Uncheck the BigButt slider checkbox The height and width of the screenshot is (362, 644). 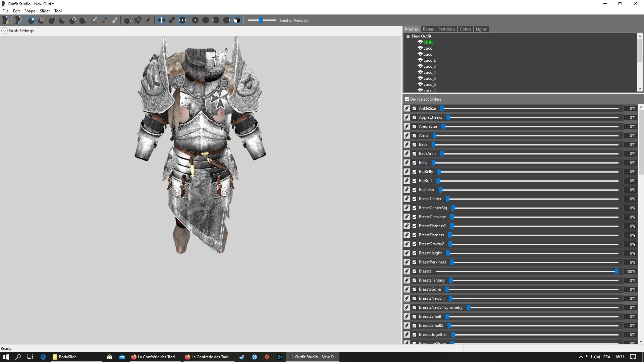(x=415, y=181)
